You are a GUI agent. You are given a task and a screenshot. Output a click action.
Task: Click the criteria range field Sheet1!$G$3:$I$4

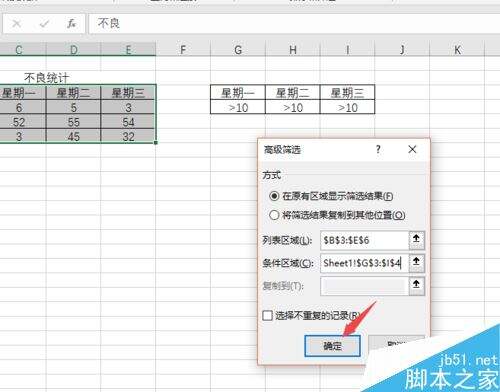pos(364,263)
